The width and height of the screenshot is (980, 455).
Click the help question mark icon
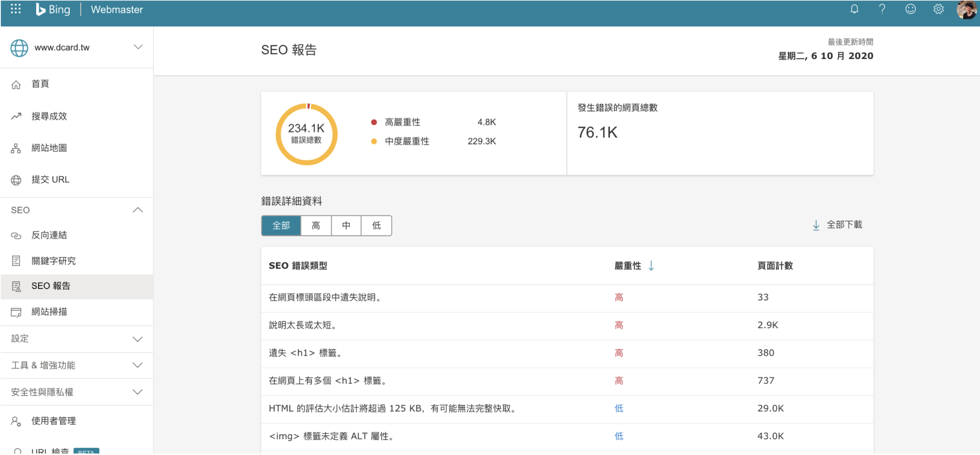[882, 9]
